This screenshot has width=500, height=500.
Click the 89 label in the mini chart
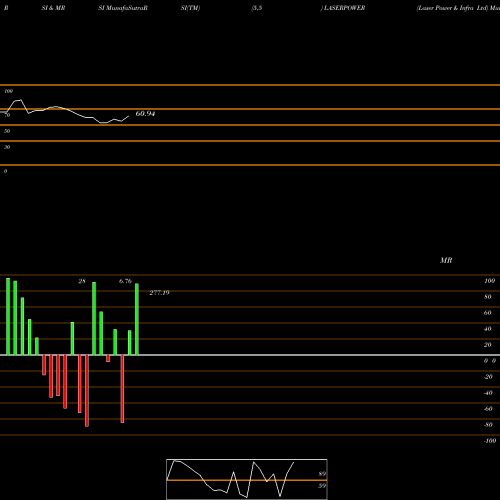click(x=322, y=474)
